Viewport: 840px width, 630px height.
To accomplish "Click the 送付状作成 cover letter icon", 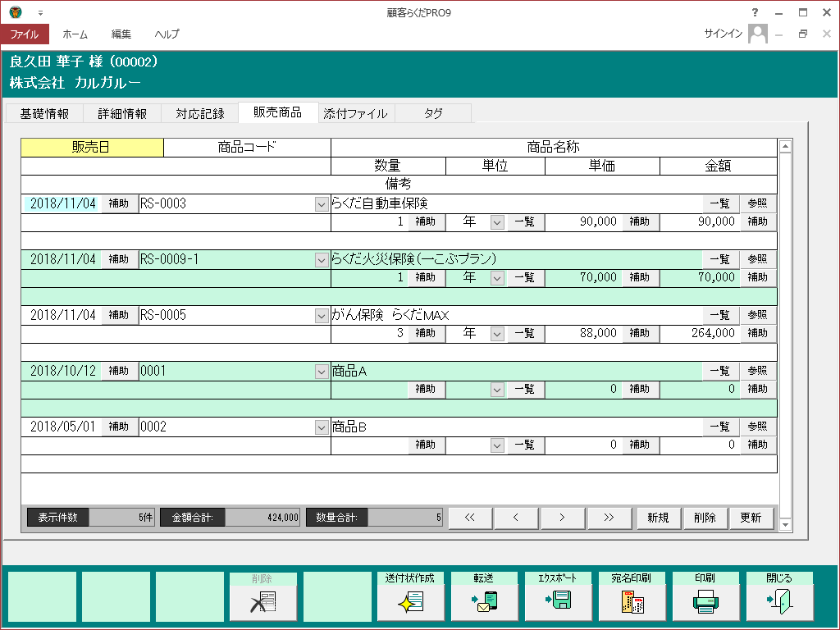I will (x=411, y=601).
